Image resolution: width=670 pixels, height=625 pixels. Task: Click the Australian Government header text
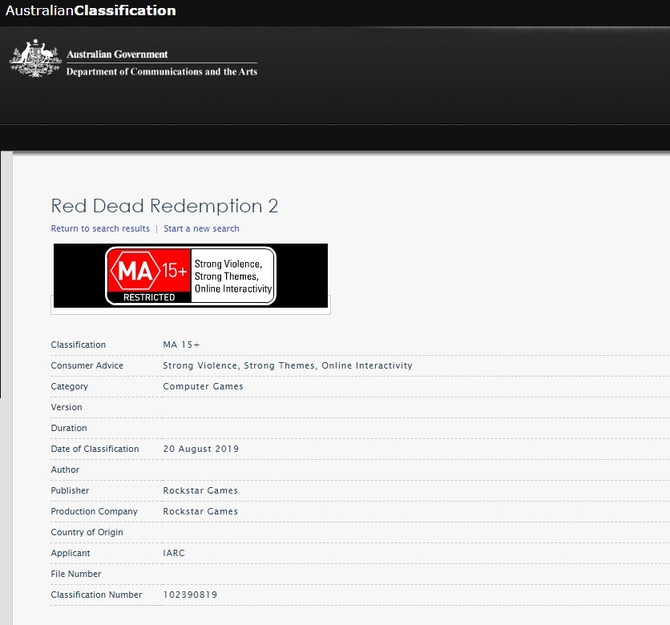(117, 54)
